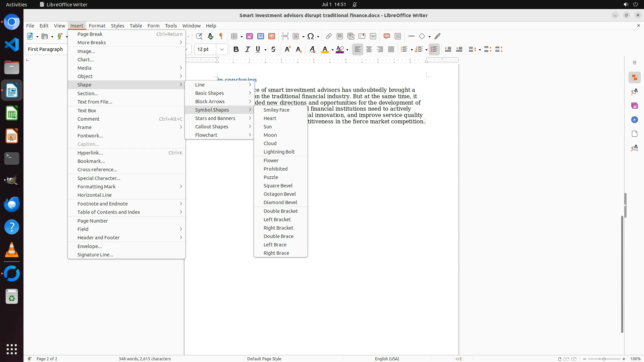Expand the font color dropdown arrow
The width and height of the screenshot is (644, 362).
pos(332,50)
